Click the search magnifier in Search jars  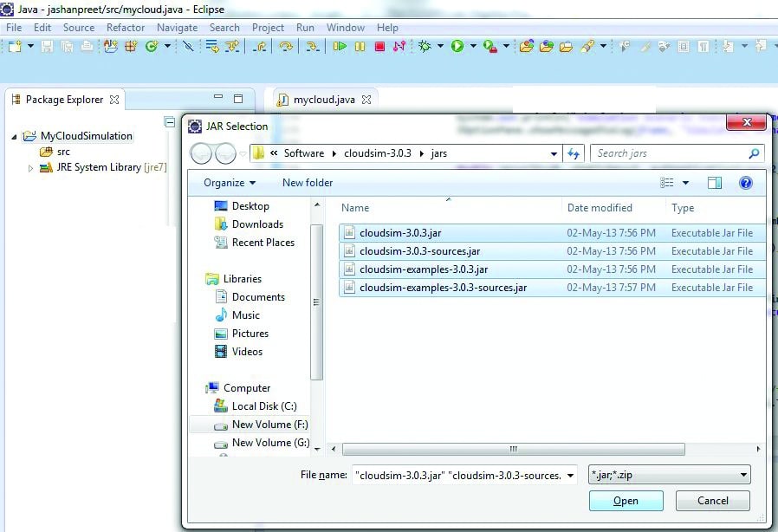click(x=754, y=154)
